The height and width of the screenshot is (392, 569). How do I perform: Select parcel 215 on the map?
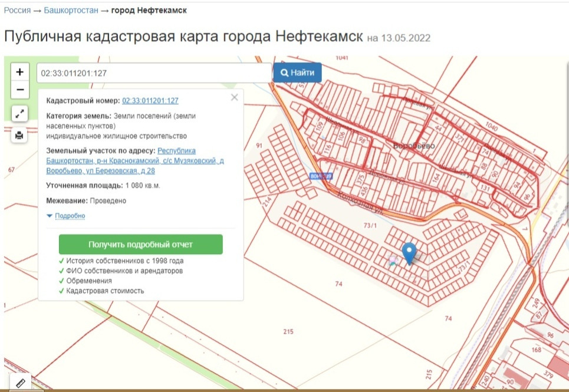(x=288, y=332)
